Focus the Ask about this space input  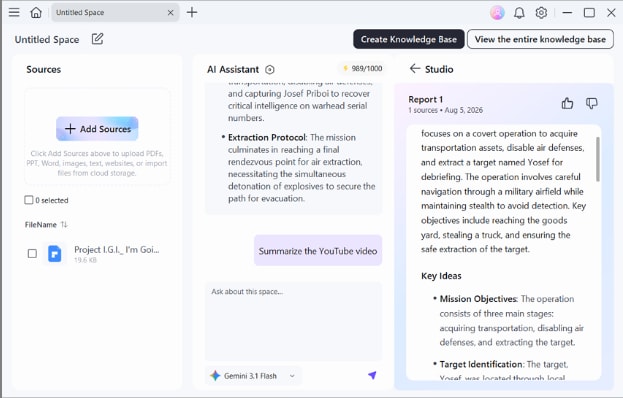(293, 321)
